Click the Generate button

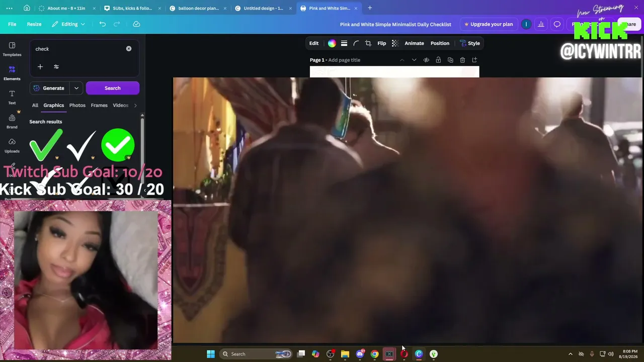click(x=50, y=88)
